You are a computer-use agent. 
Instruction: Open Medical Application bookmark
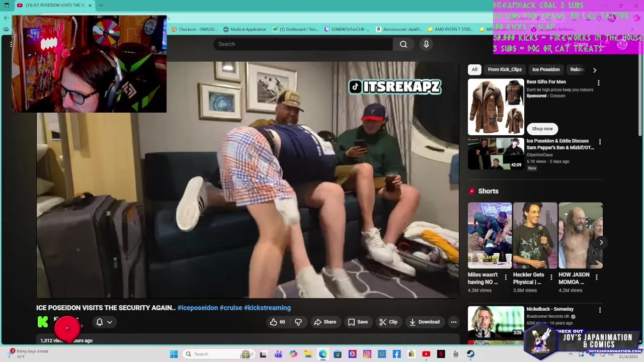click(245, 29)
